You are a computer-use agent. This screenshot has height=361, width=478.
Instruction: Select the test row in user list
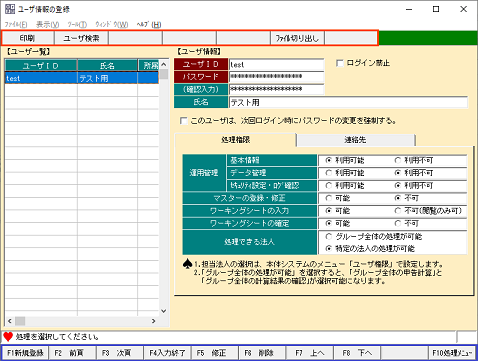pyautogui.click(x=82, y=78)
